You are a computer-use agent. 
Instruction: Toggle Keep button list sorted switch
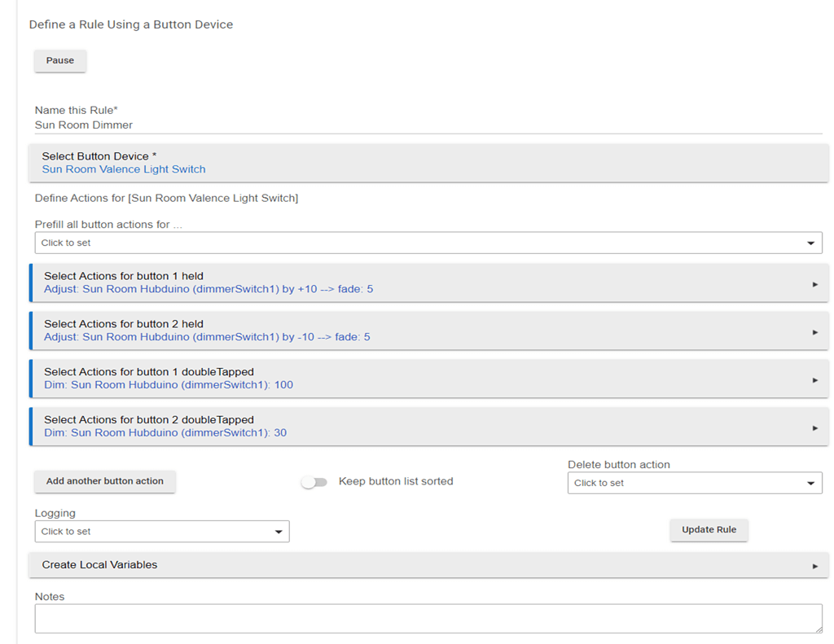(314, 482)
